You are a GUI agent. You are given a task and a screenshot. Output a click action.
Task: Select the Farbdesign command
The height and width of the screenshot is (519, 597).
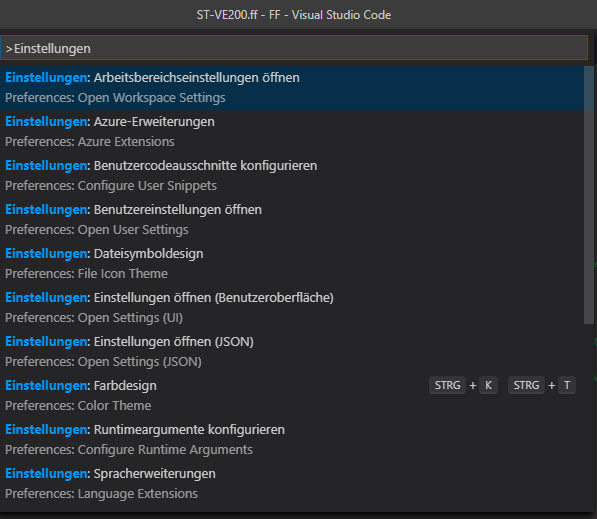click(292, 396)
